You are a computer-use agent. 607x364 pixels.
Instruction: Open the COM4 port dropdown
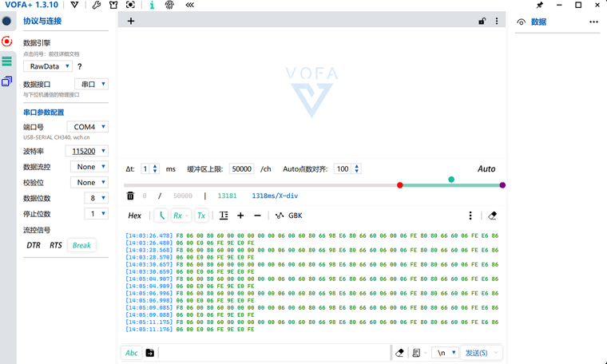coord(88,126)
